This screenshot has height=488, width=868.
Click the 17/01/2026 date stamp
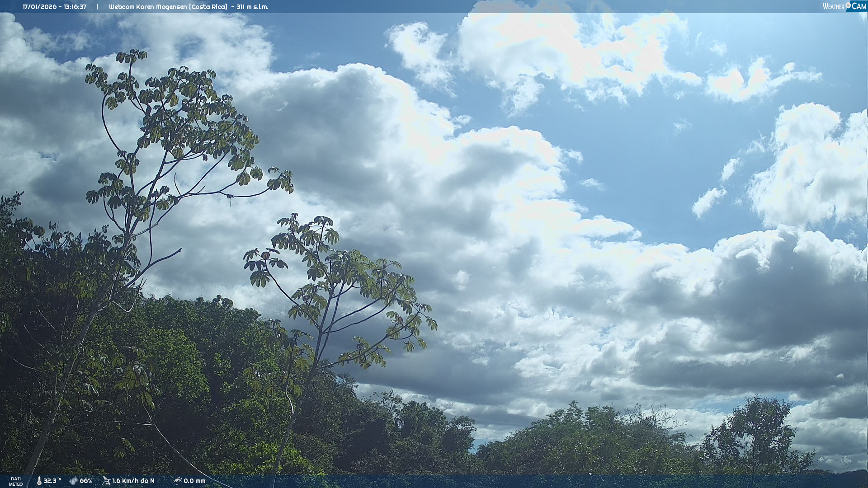point(40,7)
